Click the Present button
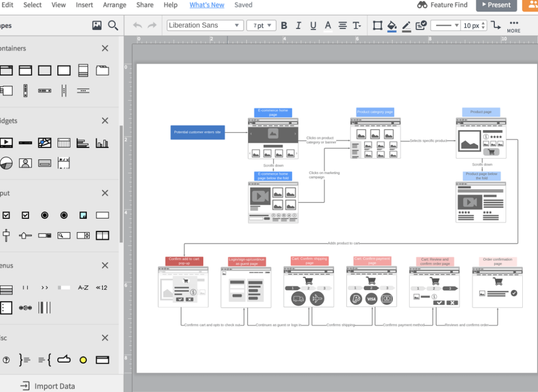 coord(496,5)
